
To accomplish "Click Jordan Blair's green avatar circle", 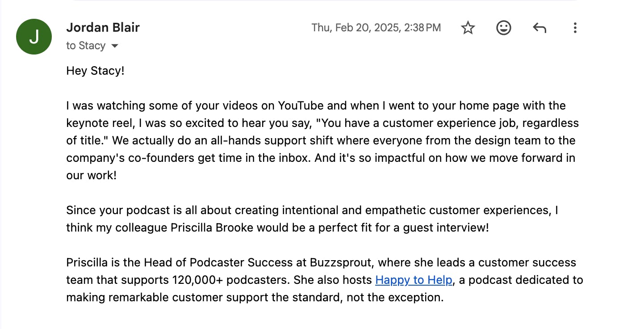I will [x=34, y=37].
